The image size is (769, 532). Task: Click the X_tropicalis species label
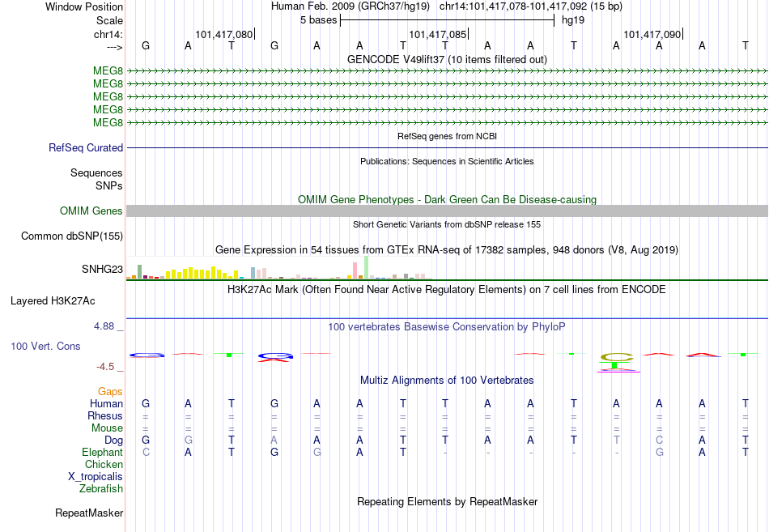tap(96, 477)
